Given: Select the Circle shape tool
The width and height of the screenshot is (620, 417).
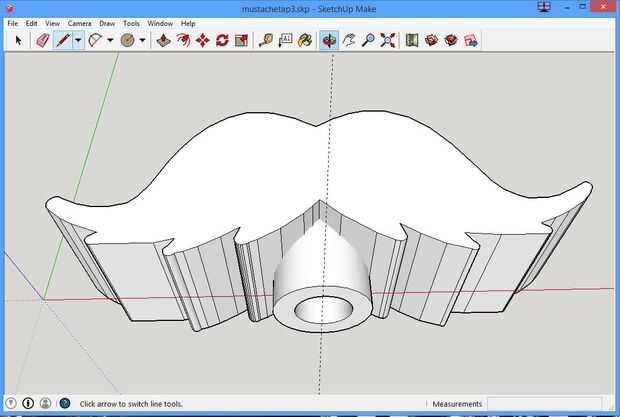Looking at the screenshot, I should tap(127, 40).
